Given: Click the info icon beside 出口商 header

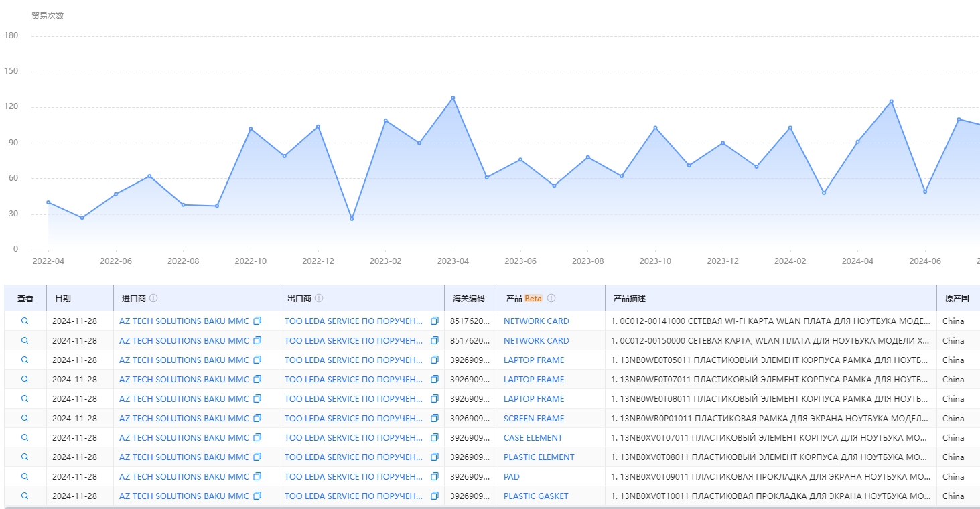Looking at the screenshot, I should [x=319, y=298].
